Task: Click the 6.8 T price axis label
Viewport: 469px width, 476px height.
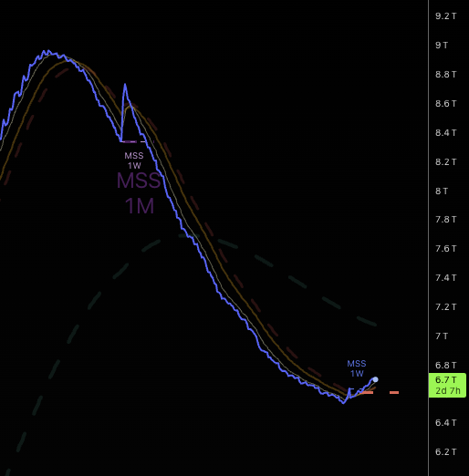Action: click(x=446, y=366)
